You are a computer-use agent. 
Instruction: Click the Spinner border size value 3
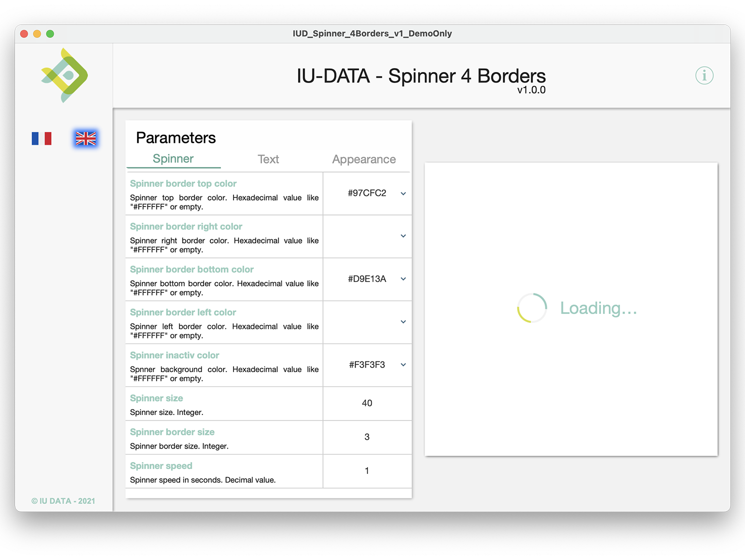tap(367, 437)
